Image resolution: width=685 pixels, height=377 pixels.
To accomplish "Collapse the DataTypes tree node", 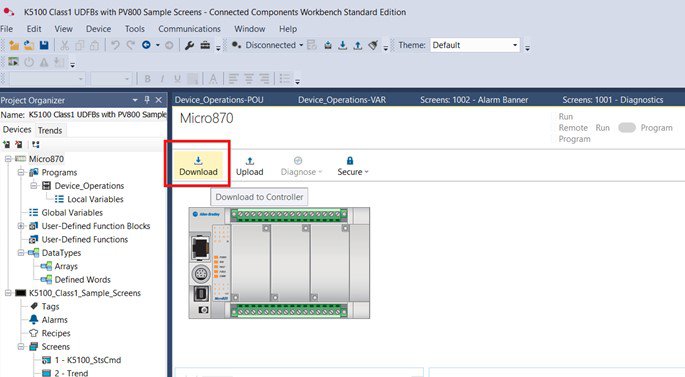I will click(x=21, y=252).
